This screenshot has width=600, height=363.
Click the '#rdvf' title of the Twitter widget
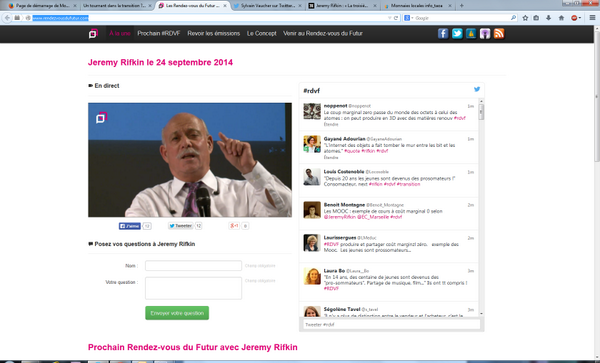tap(311, 91)
